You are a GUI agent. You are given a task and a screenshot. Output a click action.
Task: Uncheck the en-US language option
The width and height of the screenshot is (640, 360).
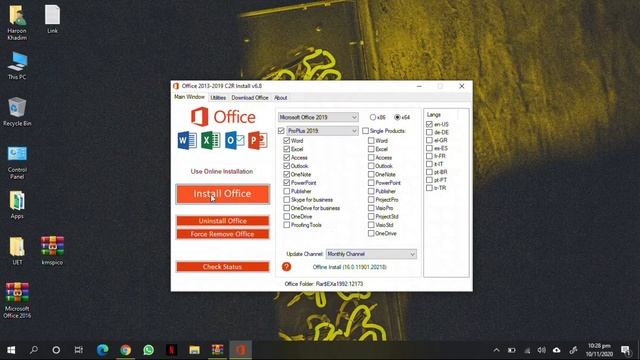[429, 124]
